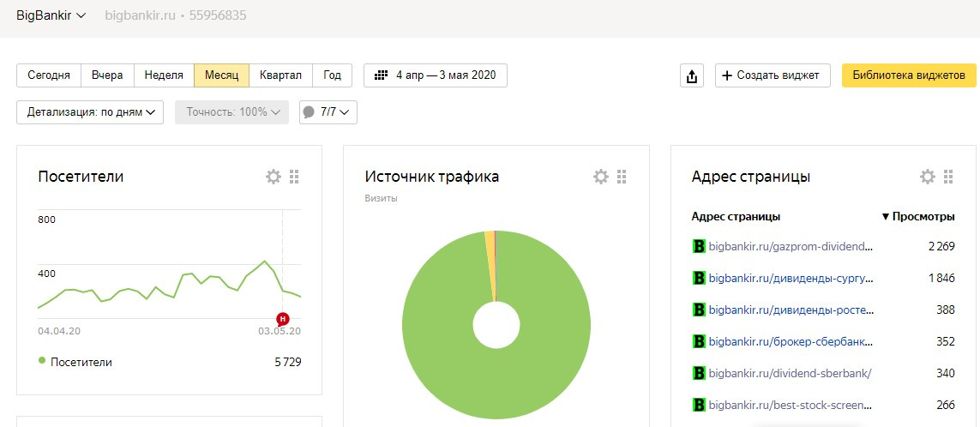
Task: Click favicon next to best-stock-screen link
Action: [699, 405]
